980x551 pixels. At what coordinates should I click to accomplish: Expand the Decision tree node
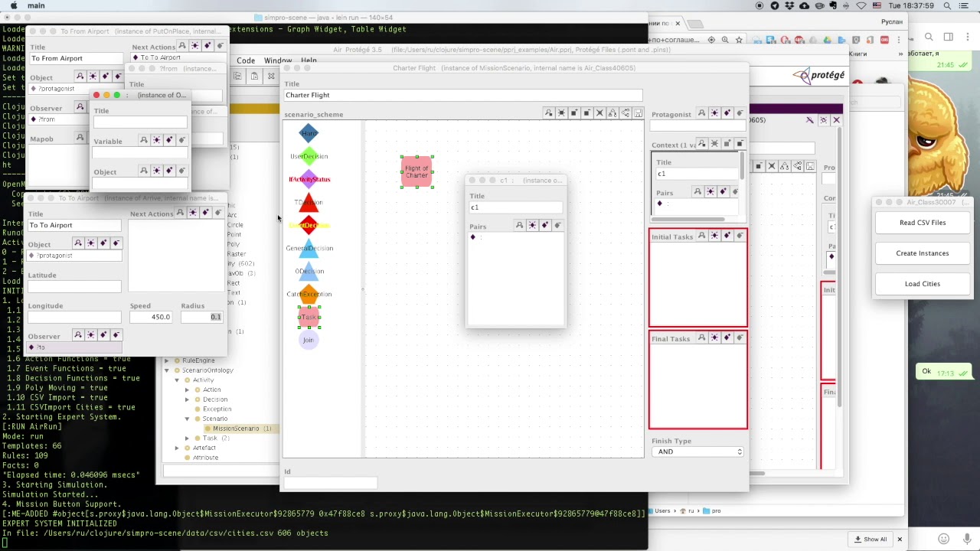pos(187,399)
